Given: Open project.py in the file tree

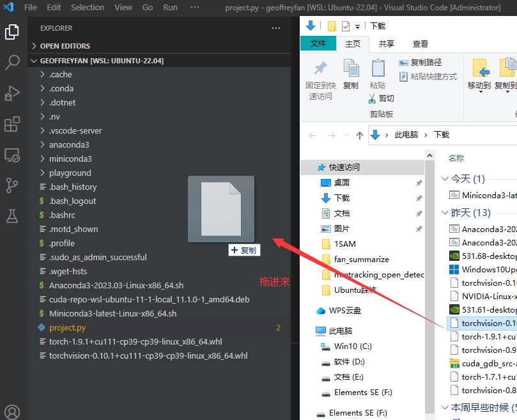Looking at the screenshot, I should coord(67,327).
